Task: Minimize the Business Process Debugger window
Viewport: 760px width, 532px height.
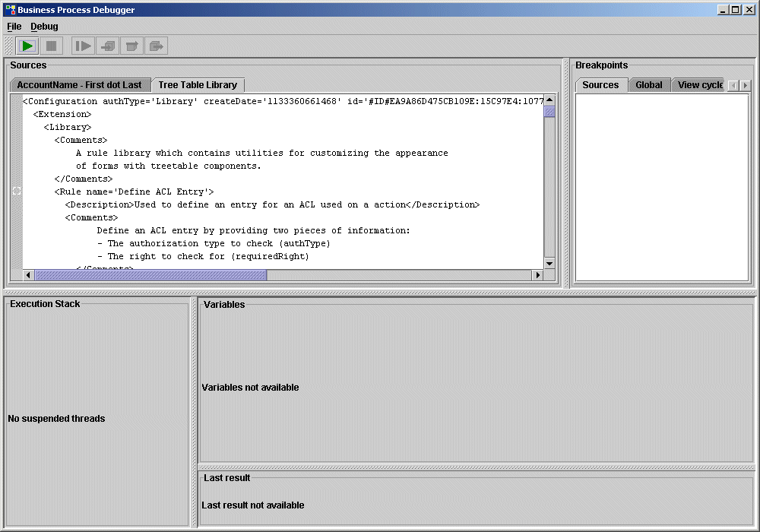Action: (x=723, y=9)
